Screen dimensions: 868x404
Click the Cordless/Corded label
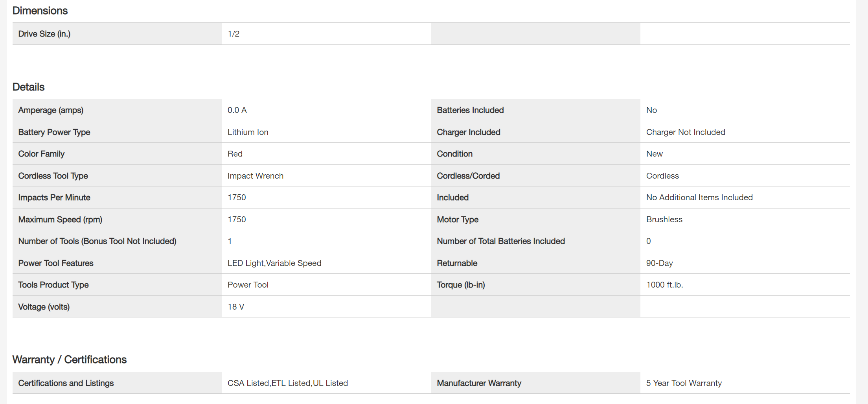[468, 176]
